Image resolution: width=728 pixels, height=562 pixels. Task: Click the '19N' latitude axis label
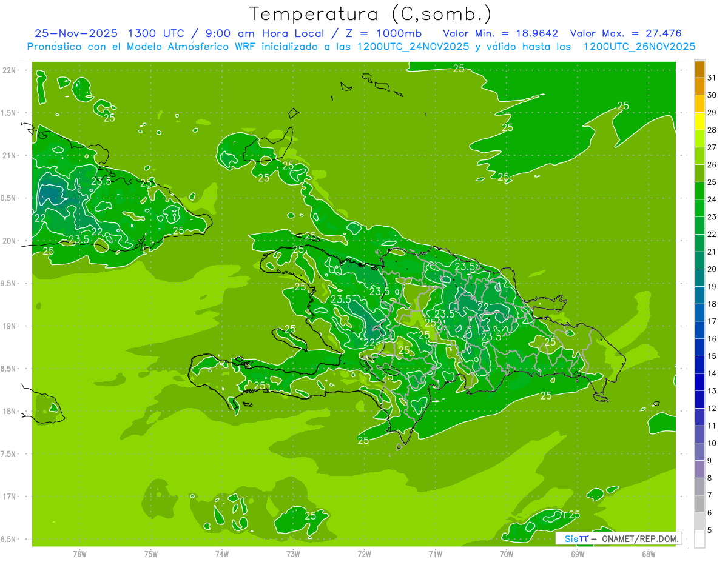coord(10,326)
